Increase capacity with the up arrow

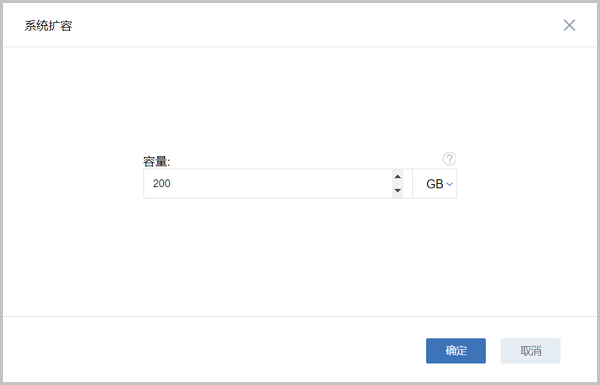click(398, 176)
